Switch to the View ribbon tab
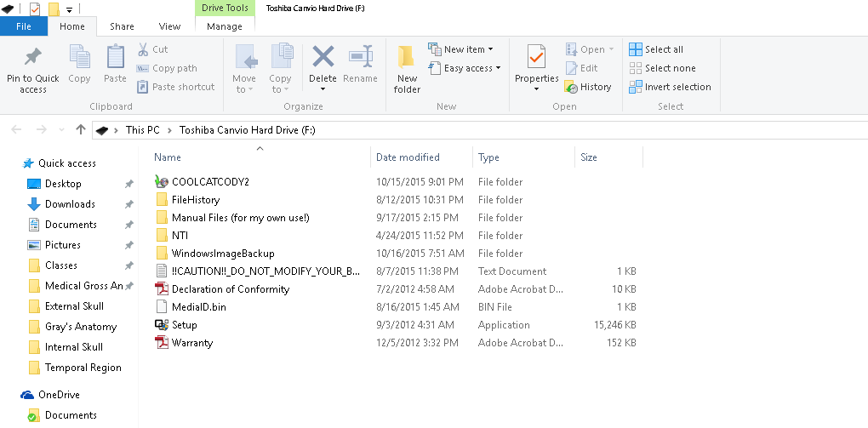This screenshot has width=868, height=428. (169, 26)
